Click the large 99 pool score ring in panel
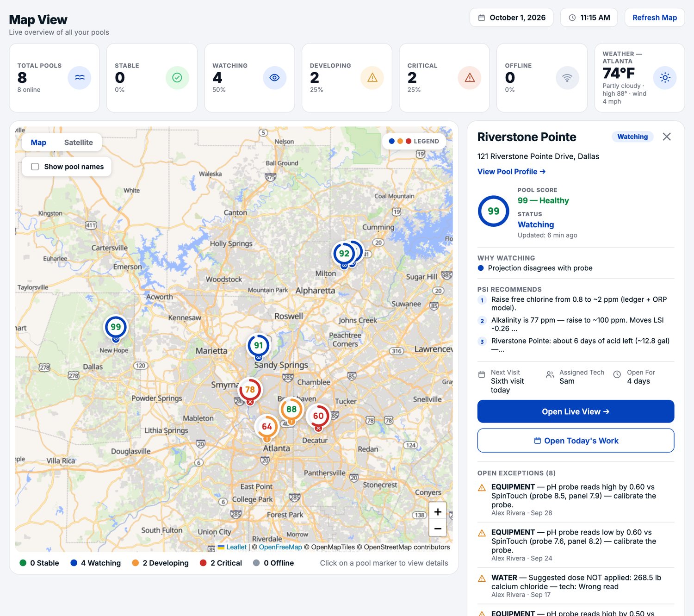Screen dimensions: 694x616 493,211
